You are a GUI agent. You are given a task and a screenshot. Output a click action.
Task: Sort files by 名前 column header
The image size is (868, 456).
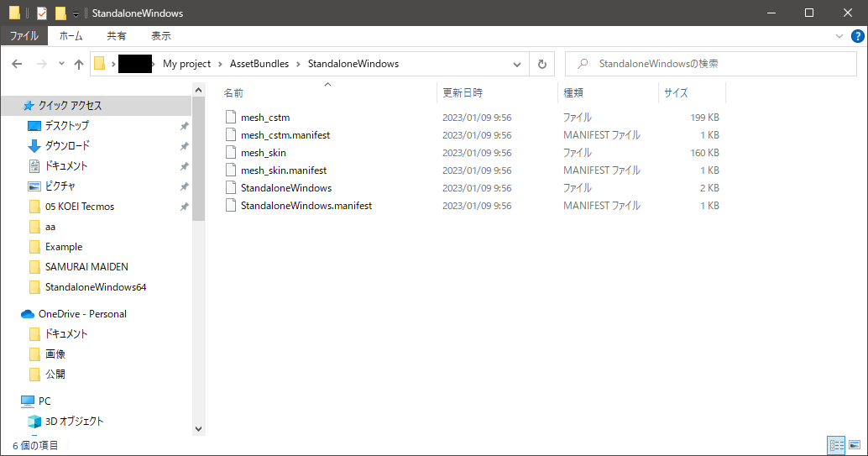(233, 93)
